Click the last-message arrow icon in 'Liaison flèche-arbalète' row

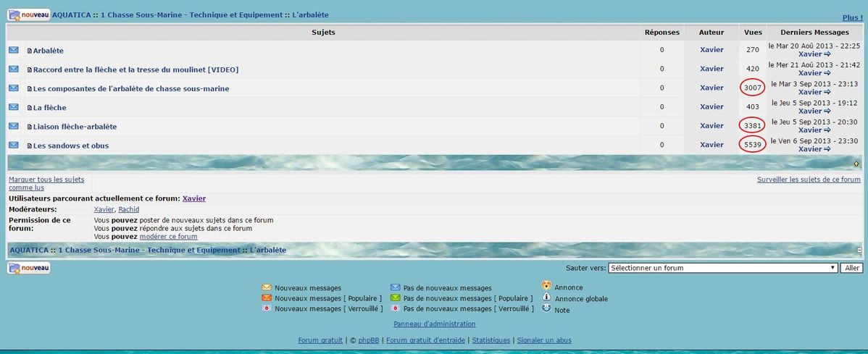[827, 130]
